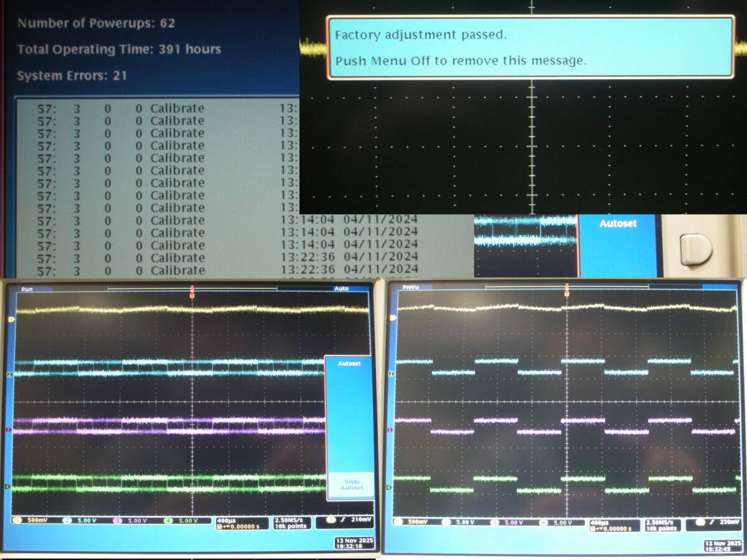The image size is (747, 560).
Task: Click the 10k points record length on PreVu screen
Action: 662,529
